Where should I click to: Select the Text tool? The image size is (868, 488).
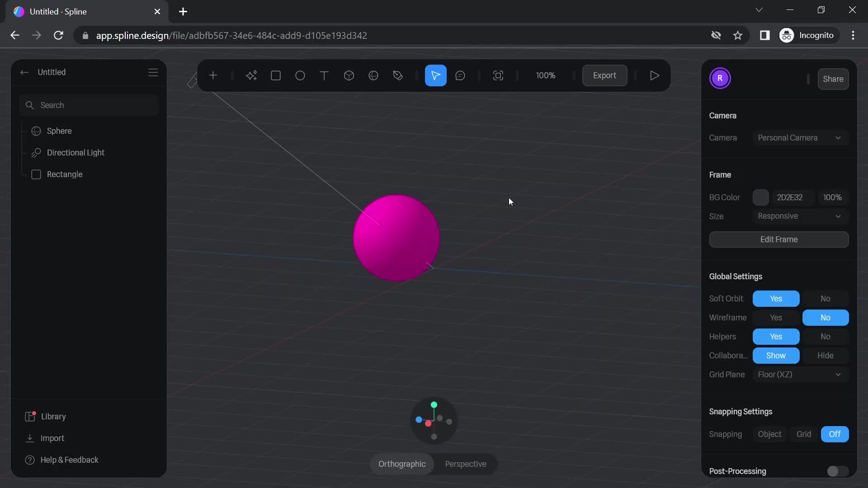324,75
